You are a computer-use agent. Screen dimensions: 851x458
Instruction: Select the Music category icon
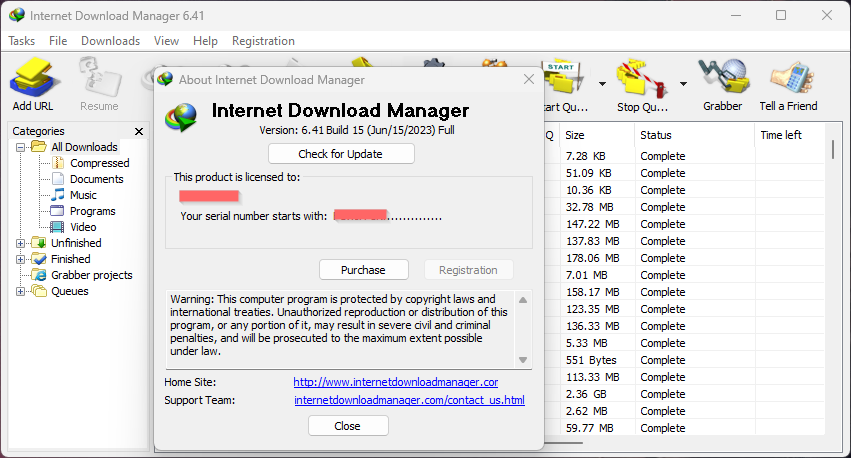(x=58, y=195)
